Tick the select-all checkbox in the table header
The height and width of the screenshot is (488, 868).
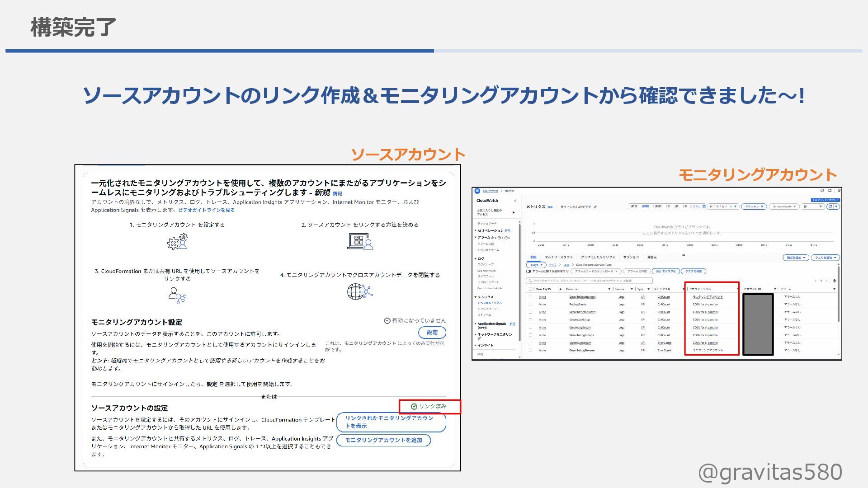pos(530,289)
